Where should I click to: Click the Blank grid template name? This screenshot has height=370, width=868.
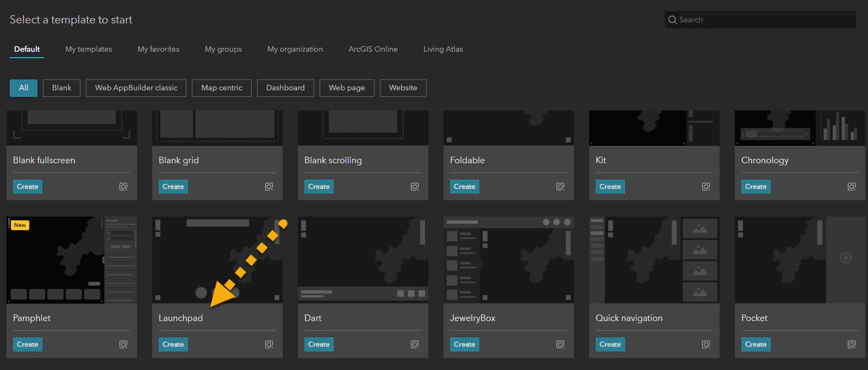tap(179, 161)
